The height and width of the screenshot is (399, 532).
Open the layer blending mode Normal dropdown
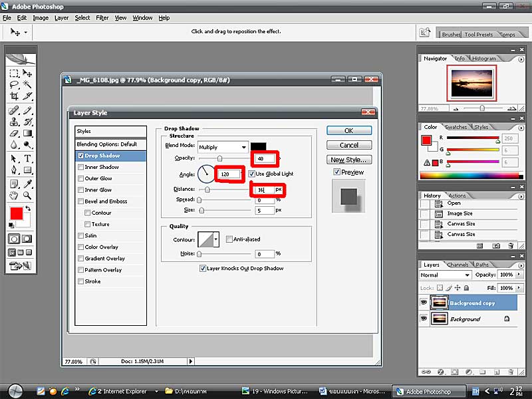(x=445, y=275)
